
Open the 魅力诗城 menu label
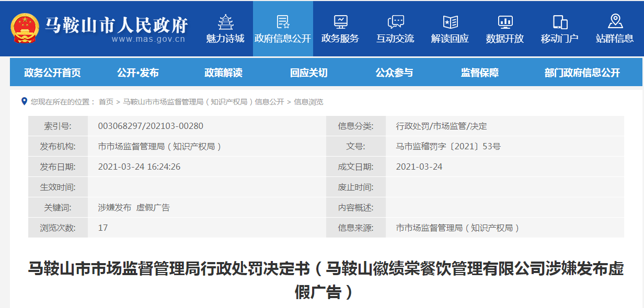[x=225, y=39]
